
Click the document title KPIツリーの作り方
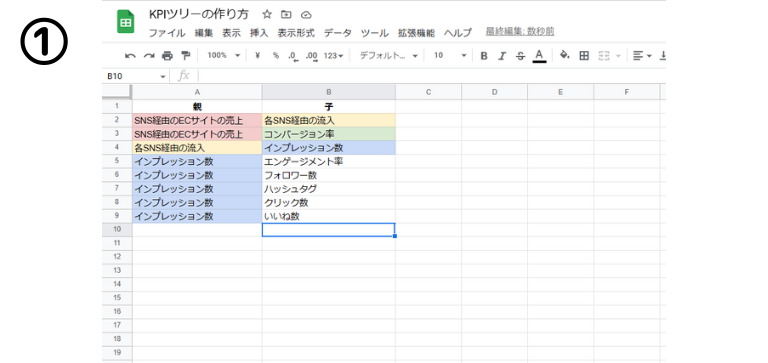(x=199, y=14)
